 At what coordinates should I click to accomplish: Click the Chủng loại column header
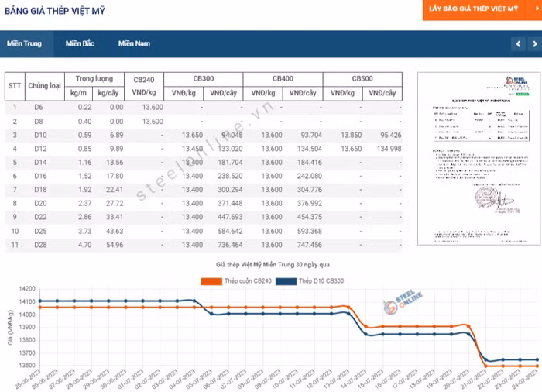(44, 86)
